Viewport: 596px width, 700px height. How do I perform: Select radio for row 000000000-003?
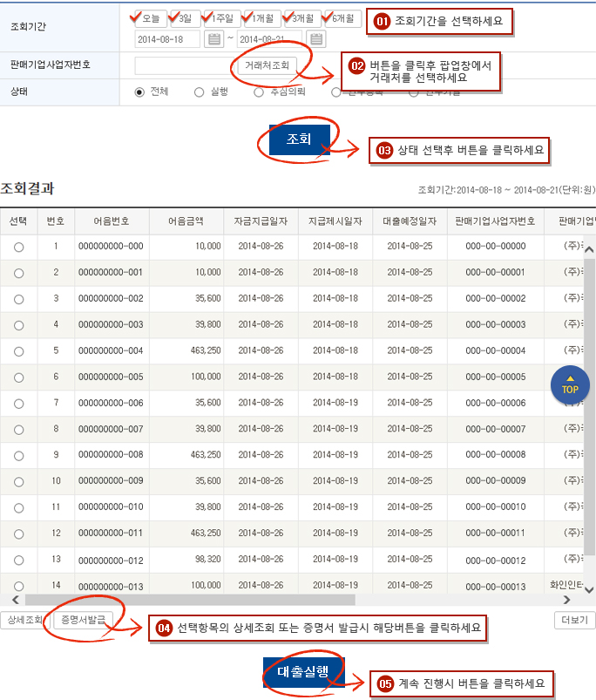(19, 325)
